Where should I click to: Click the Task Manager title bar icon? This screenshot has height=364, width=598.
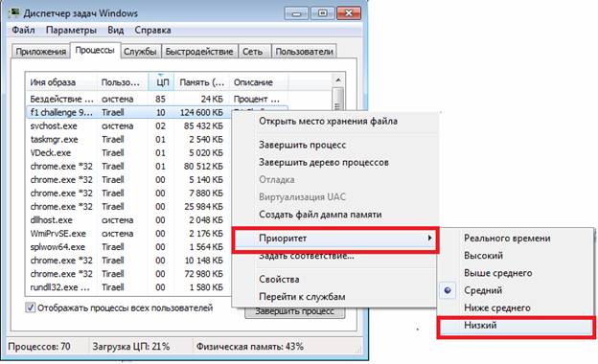click(14, 13)
